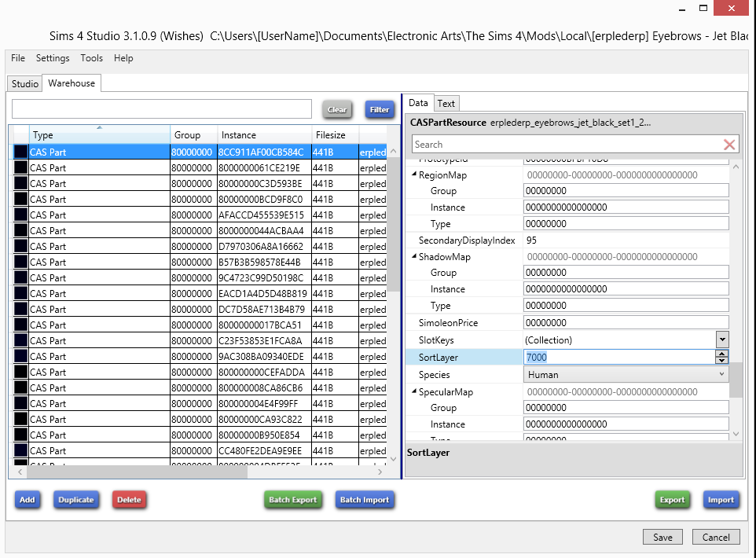
Task: Decrease SortLayer value with down arrow
Action: pyautogui.click(x=721, y=360)
